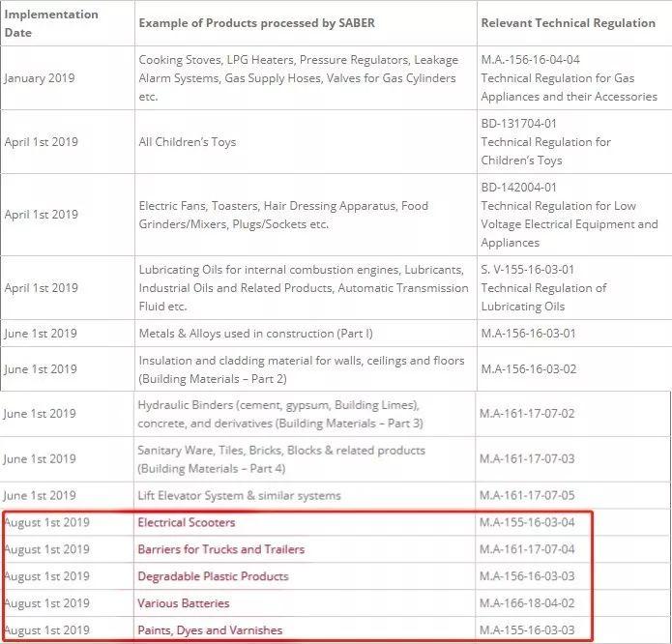
Task: Click regulation code 'M.A-156-16-03-02'
Action: (x=529, y=369)
